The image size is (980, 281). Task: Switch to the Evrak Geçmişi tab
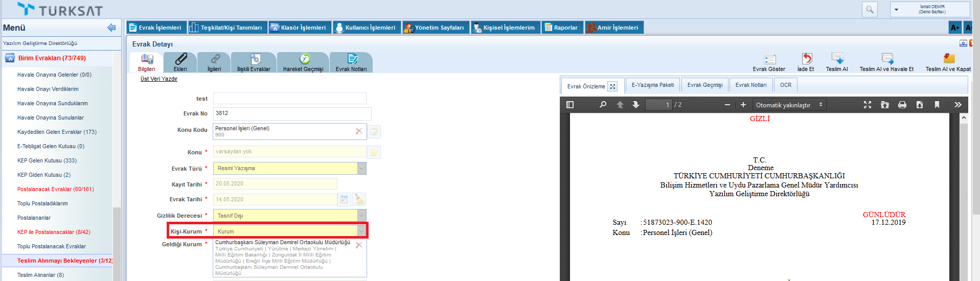click(x=704, y=85)
